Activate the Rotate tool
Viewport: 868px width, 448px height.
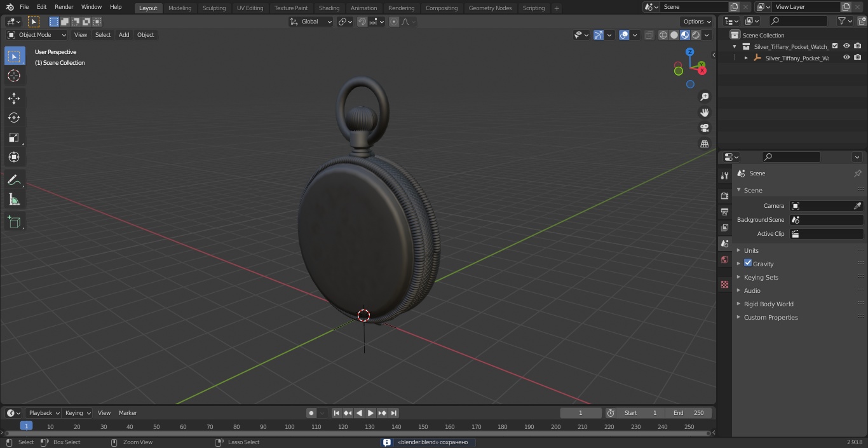pos(14,118)
